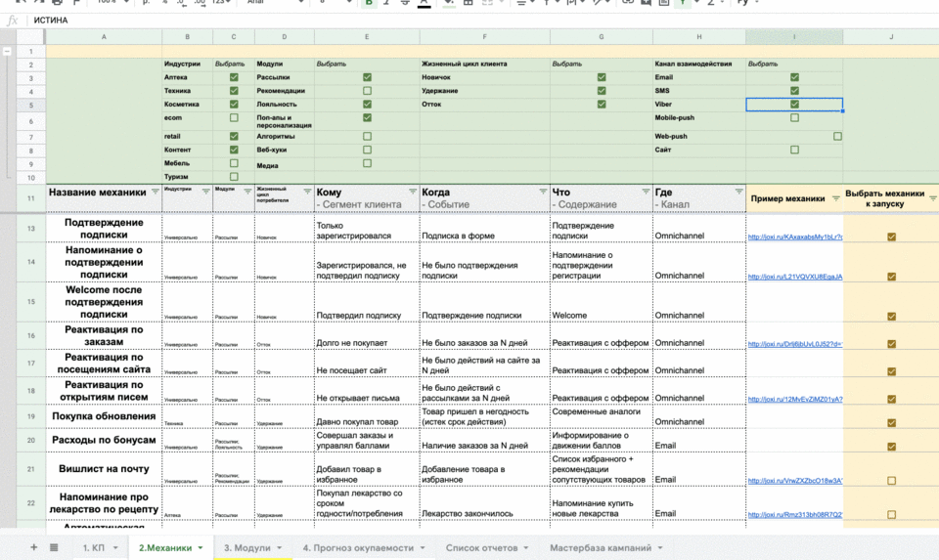Open dropdown arrow on 4. Прогноз окупаемости tab
The height and width of the screenshot is (560, 939).
423,548
